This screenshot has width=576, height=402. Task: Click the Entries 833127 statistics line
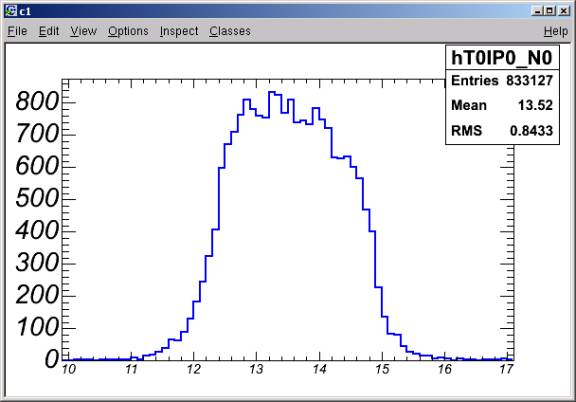[x=502, y=80]
